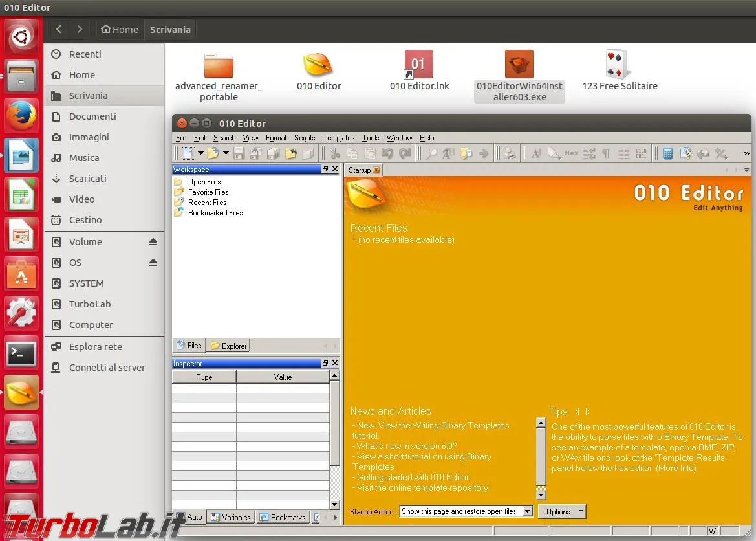Launch Firefox from the Ubuntu dock

21,116
